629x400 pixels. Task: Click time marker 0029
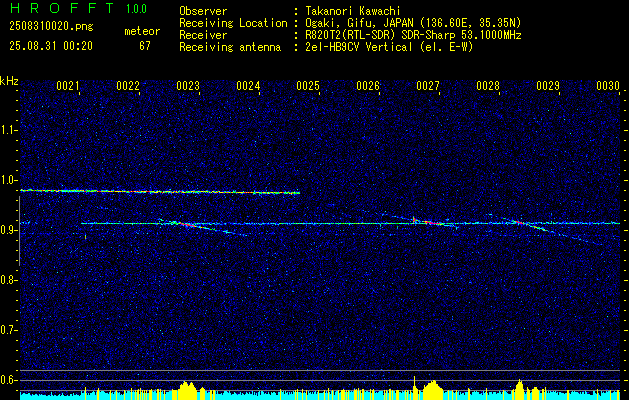coord(548,85)
